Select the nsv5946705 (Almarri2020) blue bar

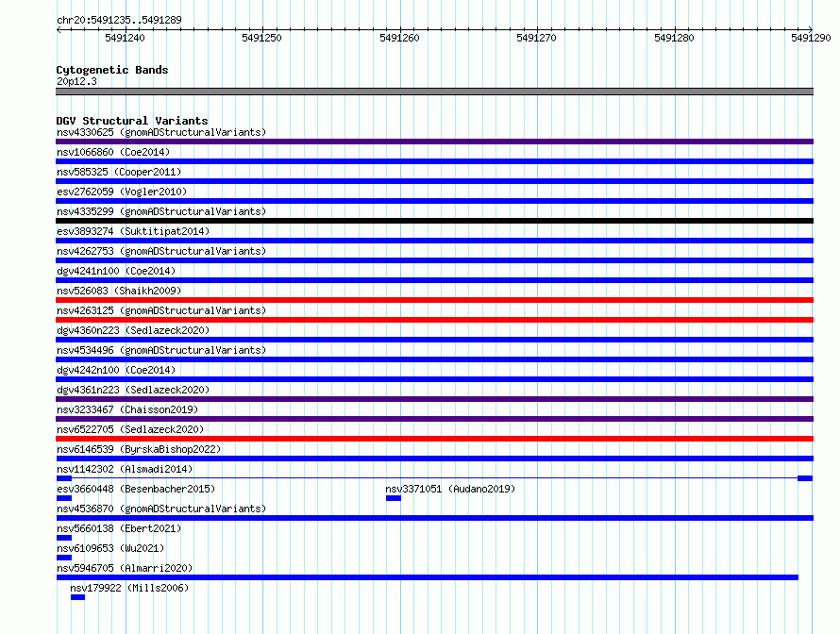tap(427, 577)
